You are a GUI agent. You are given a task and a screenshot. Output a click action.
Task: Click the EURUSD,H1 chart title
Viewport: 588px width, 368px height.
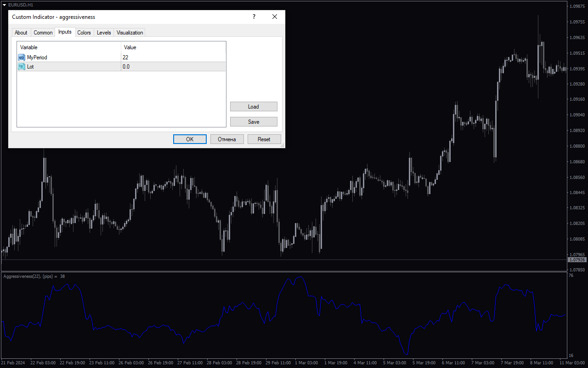[21, 5]
